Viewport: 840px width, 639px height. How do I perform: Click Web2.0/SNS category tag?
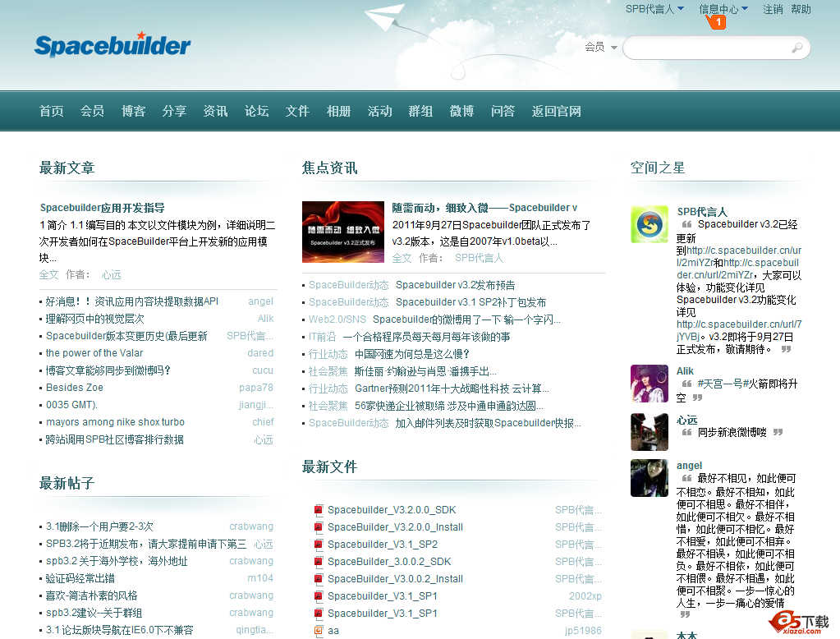337,319
